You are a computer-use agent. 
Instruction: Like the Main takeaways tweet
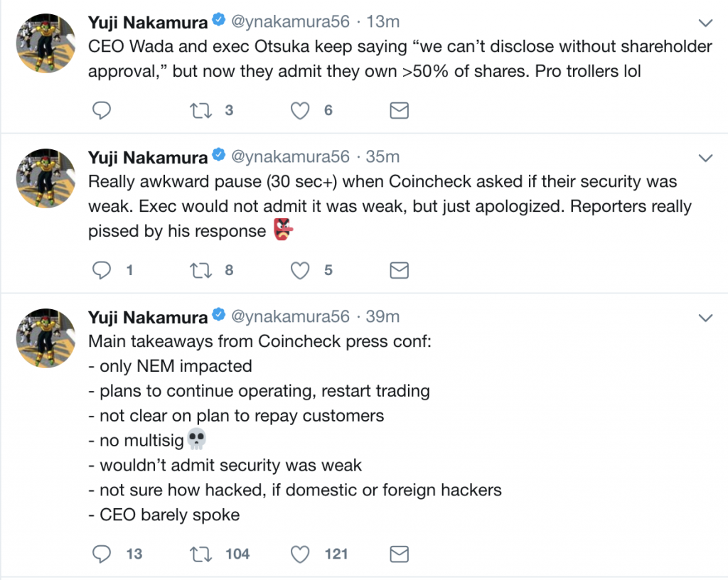(301, 553)
